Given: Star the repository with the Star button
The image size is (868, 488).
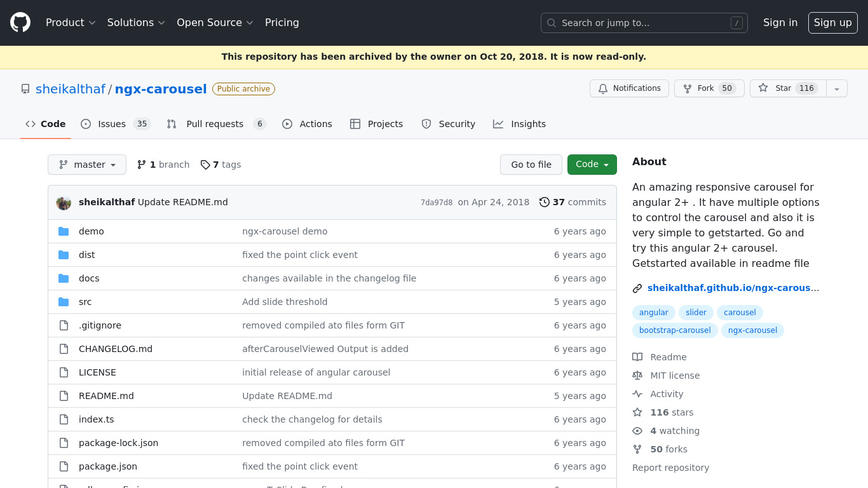Looking at the screenshot, I should (x=788, y=88).
